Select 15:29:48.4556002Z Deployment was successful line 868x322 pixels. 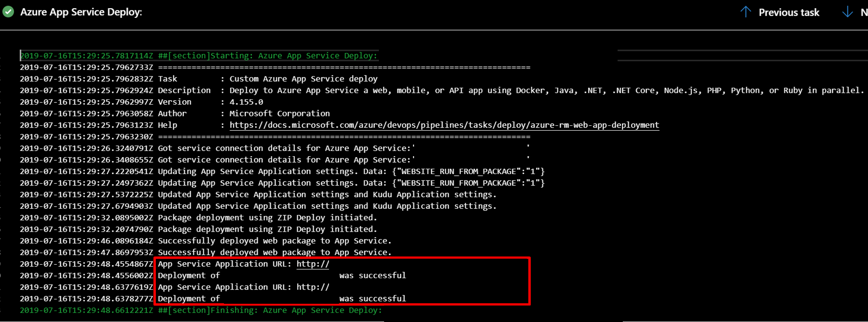(x=213, y=276)
